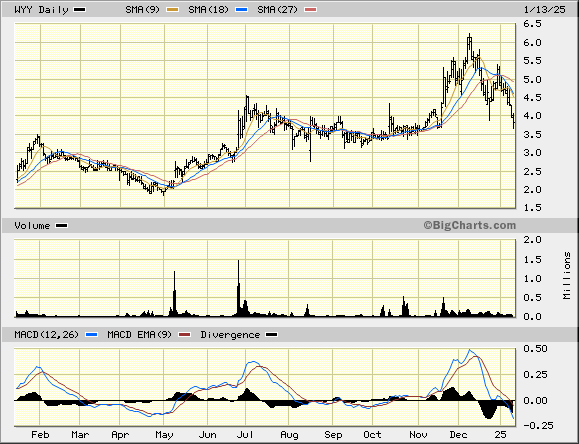Screen dimensions: 579x444
Task: Click the 4.0 price axis value
Action: tap(532, 116)
